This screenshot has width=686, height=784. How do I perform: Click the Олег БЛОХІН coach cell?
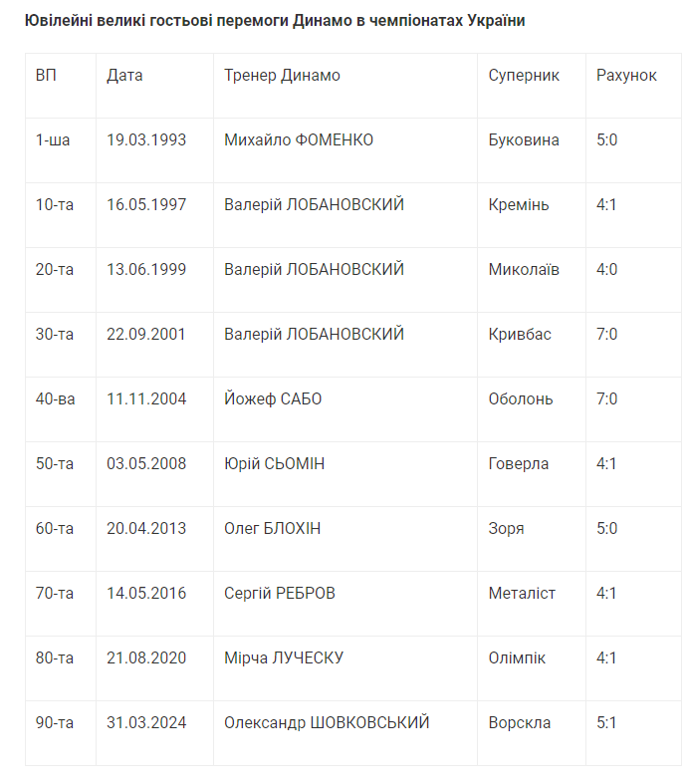pos(272,529)
